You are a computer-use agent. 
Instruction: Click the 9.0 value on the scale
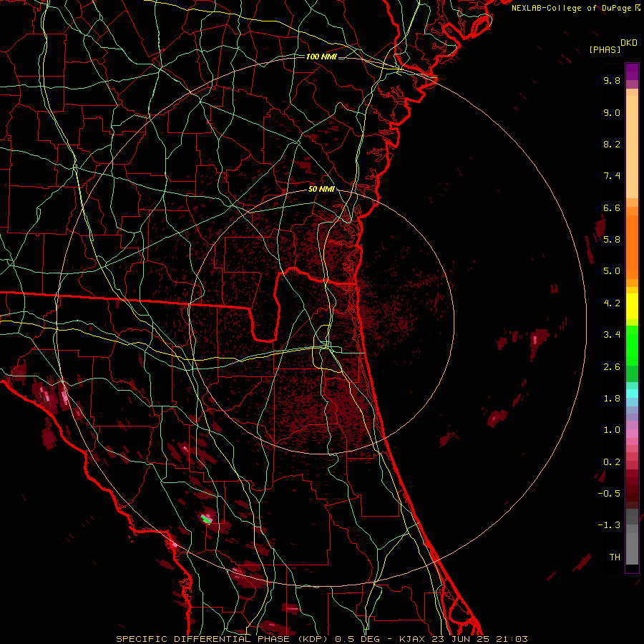click(612, 112)
